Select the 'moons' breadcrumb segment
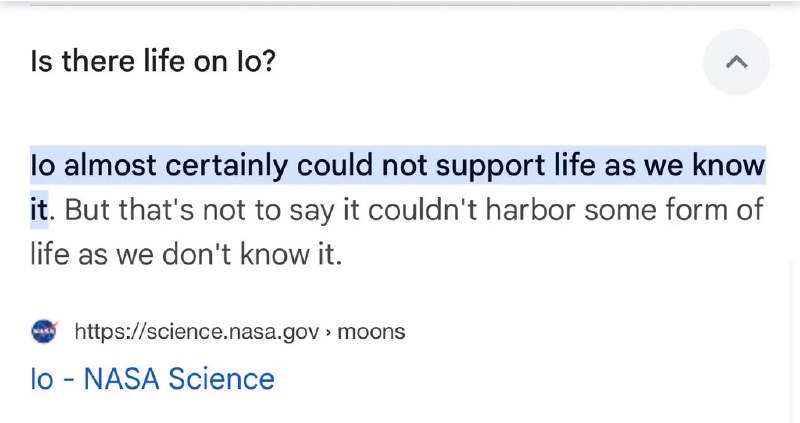 click(371, 332)
